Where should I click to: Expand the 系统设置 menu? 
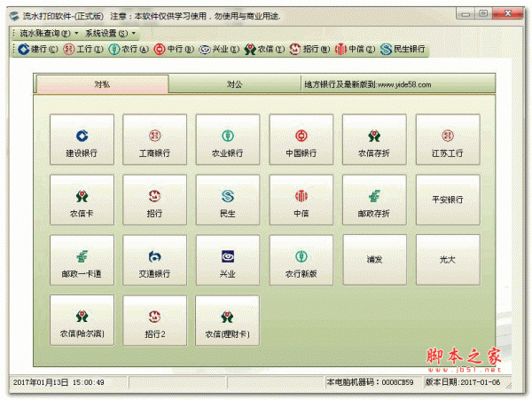pos(110,33)
